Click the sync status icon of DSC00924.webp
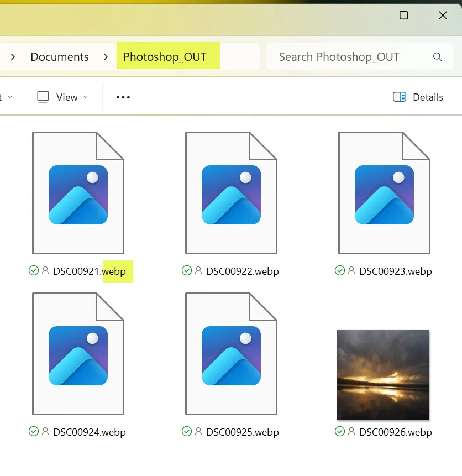 (34, 431)
